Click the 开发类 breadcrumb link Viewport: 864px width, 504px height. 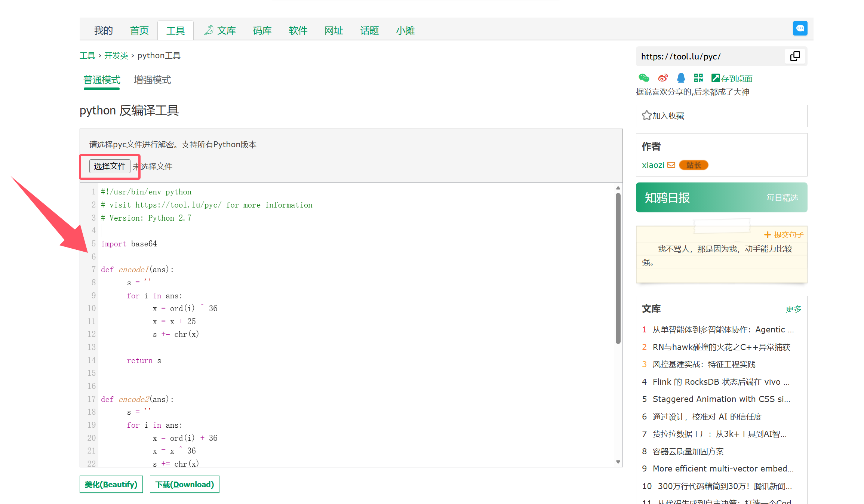pyautogui.click(x=116, y=56)
